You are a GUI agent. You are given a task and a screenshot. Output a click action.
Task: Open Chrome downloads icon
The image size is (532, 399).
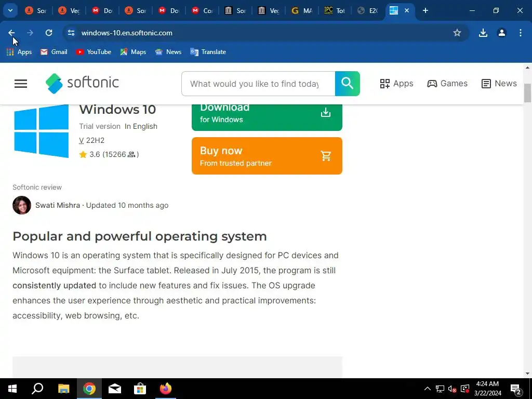(x=483, y=33)
